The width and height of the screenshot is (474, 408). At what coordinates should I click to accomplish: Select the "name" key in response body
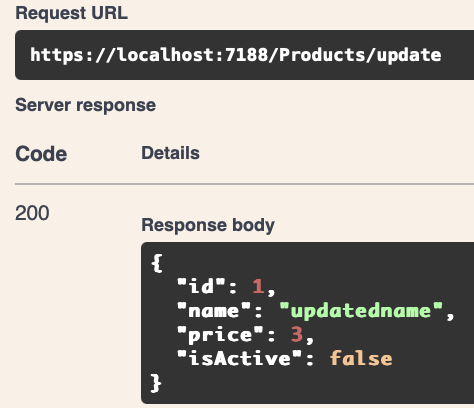214,311
